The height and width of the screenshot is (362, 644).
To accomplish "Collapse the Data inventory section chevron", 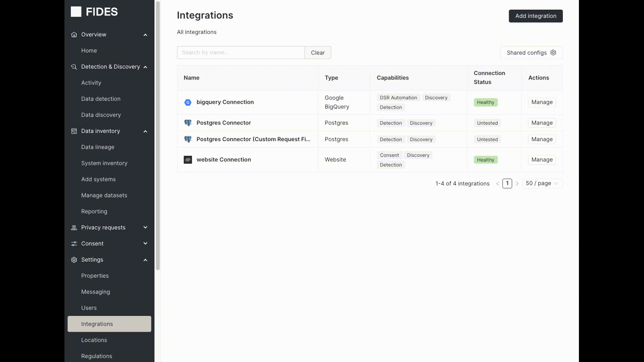I will click(145, 131).
